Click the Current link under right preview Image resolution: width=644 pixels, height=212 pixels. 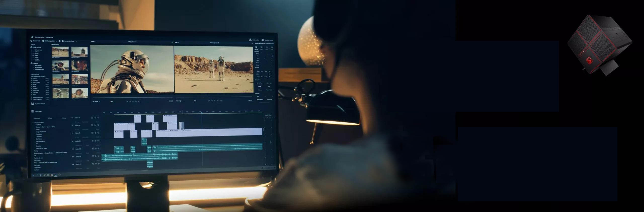point(250,100)
